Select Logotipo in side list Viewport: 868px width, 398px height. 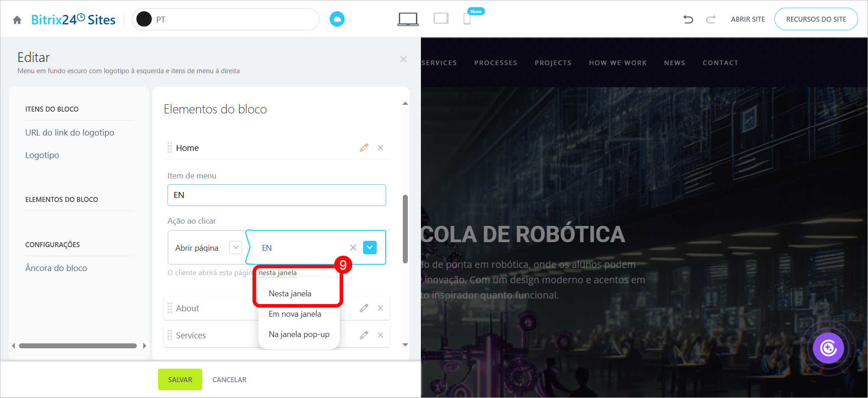tap(42, 155)
